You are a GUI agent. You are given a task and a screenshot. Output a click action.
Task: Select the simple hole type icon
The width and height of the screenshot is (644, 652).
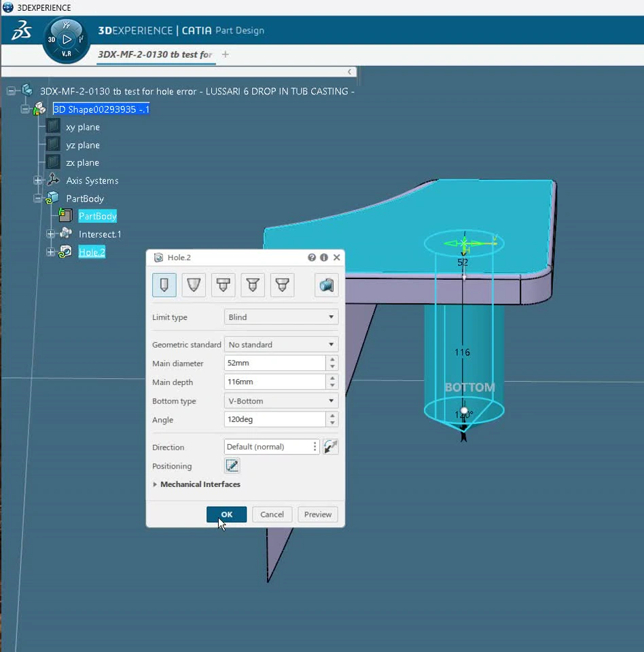tap(164, 285)
